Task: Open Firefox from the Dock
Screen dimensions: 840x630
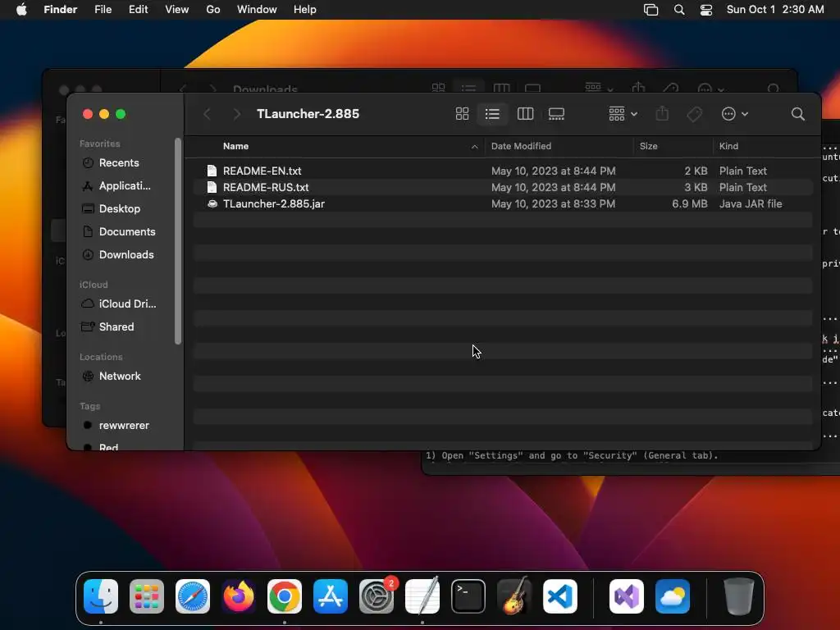Action: 239,596
